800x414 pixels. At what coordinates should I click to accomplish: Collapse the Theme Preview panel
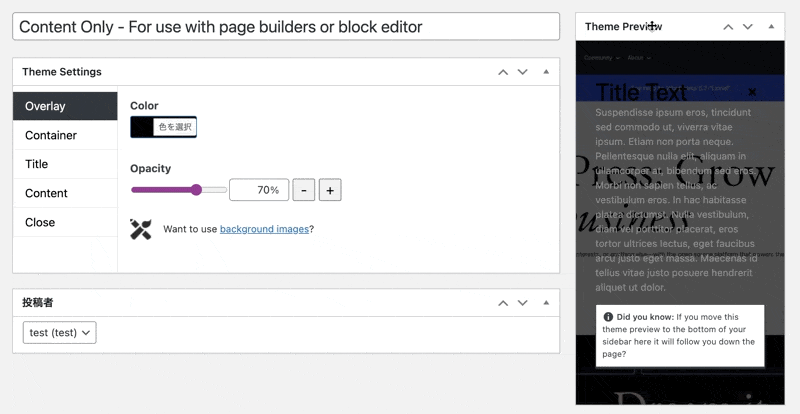771,27
